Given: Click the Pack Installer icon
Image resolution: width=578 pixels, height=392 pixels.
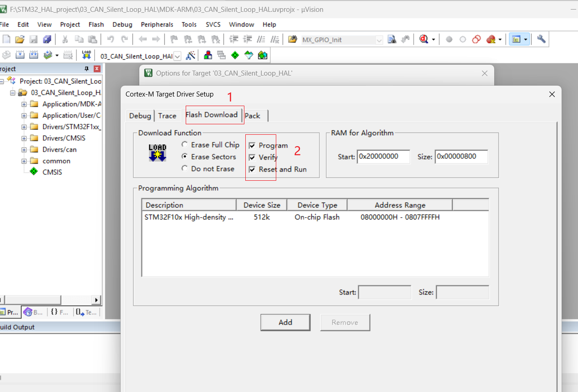Looking at the screenshot, I should click(x=263, y=56).
